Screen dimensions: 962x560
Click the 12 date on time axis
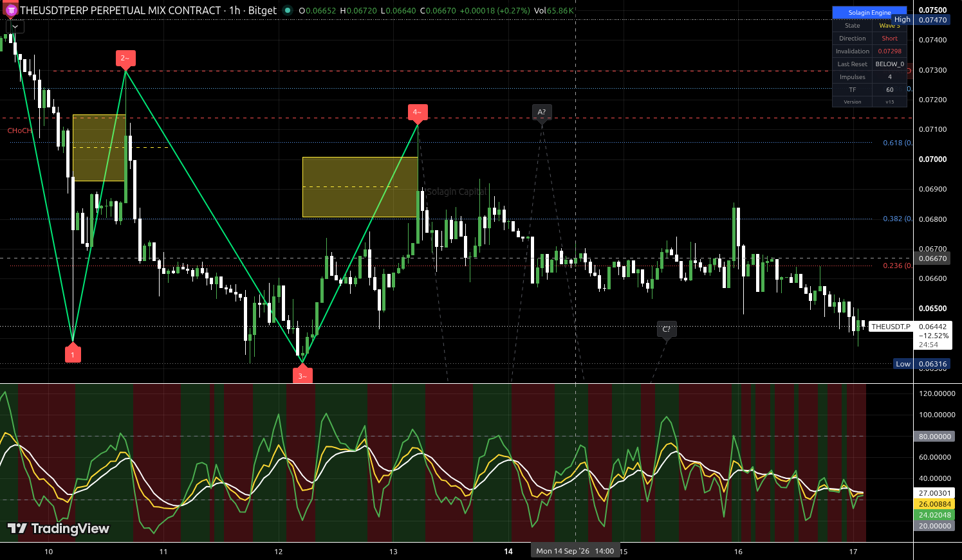279,551
